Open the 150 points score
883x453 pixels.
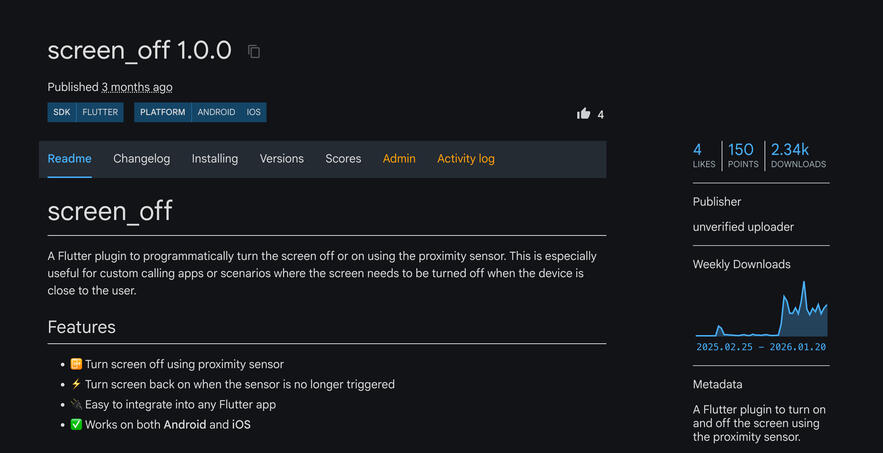point(742,155)
